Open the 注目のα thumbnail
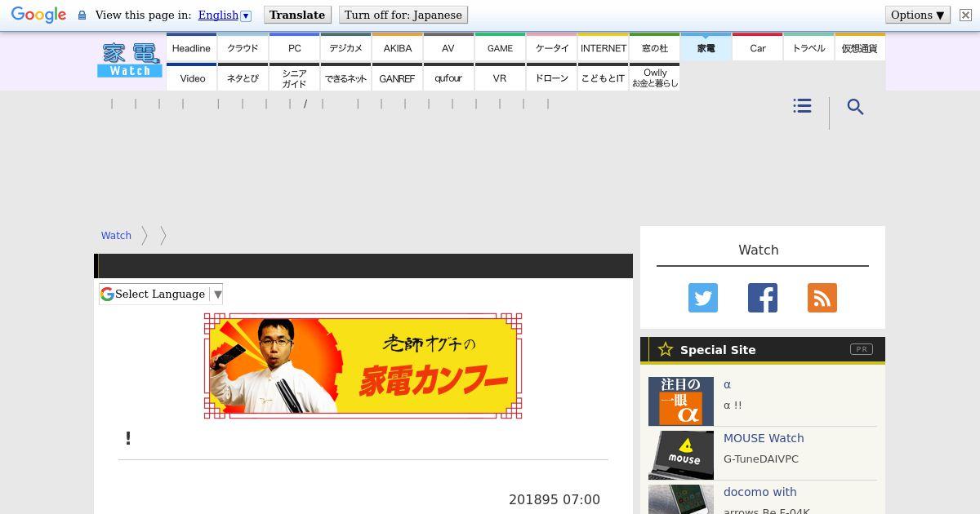Screen dimensions: 980x514 [681, 401]
